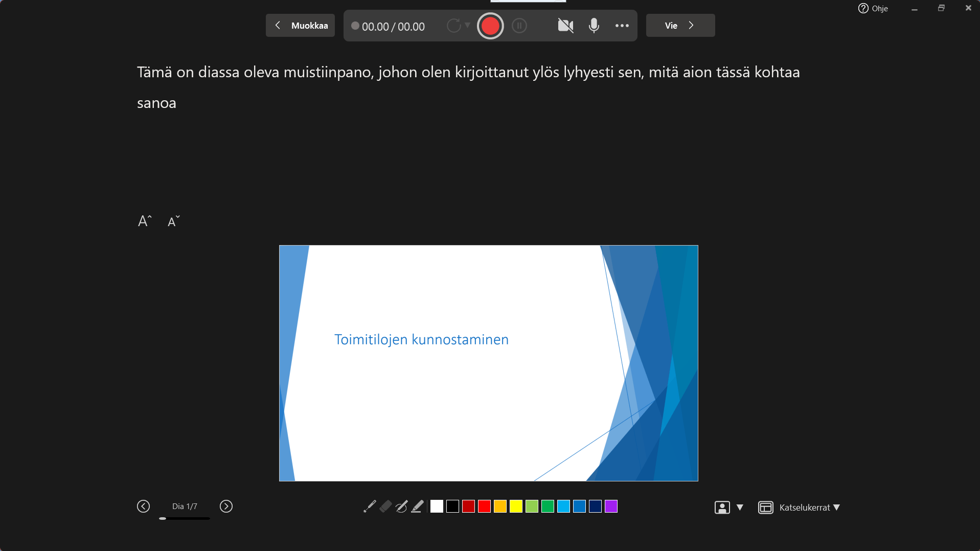Click the 00.00 / 00.00 timer
Viewport: 980px width, 551px height.
tap(393, 27)
